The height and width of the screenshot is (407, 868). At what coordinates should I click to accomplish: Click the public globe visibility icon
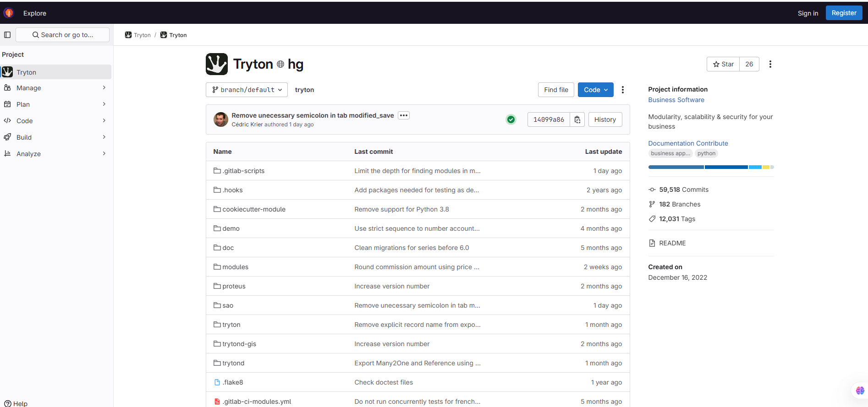[280, 64]
